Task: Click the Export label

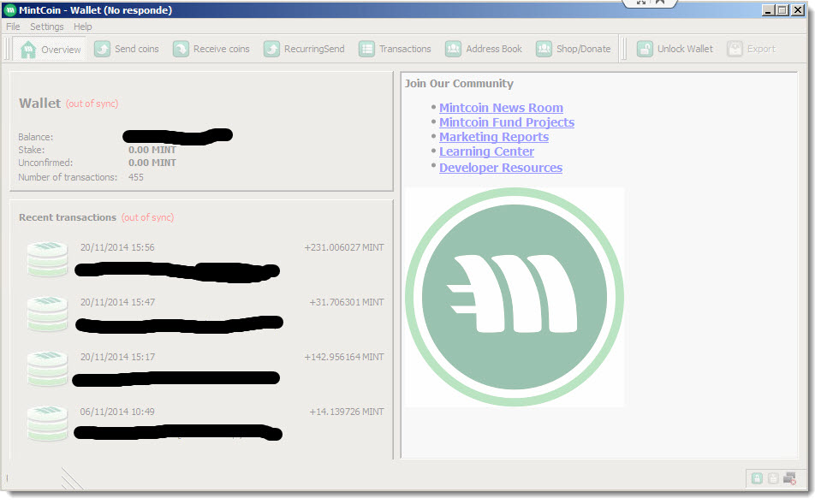Action: [761, 49]
